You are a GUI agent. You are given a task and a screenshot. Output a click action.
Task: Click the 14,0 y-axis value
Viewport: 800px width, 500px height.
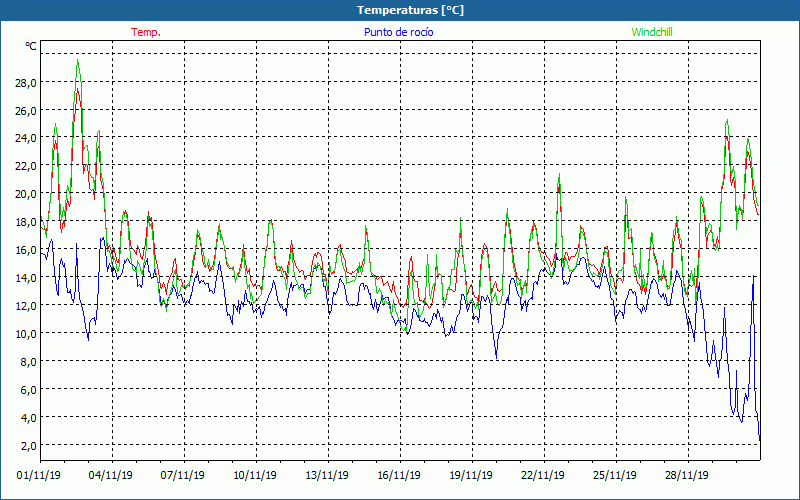(26, 278)
